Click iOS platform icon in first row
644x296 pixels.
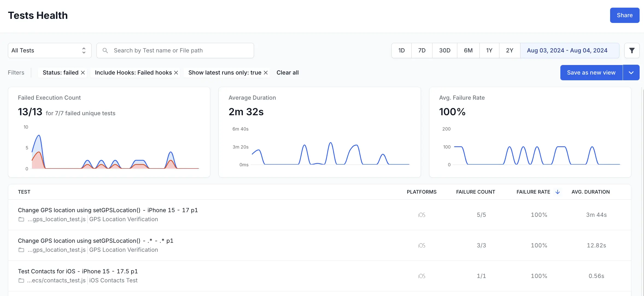pyautogui.click(x=421, y=215)
